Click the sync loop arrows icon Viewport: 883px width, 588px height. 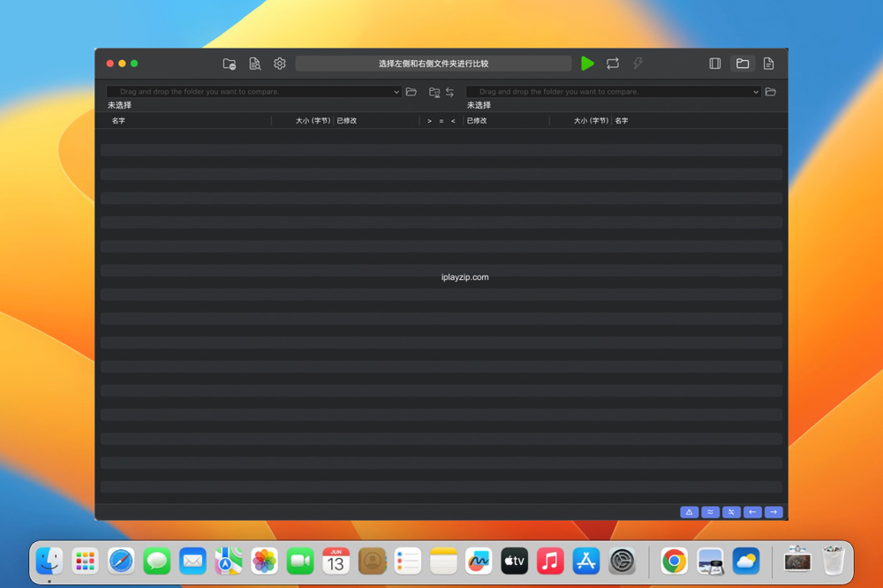pos(613,64)
